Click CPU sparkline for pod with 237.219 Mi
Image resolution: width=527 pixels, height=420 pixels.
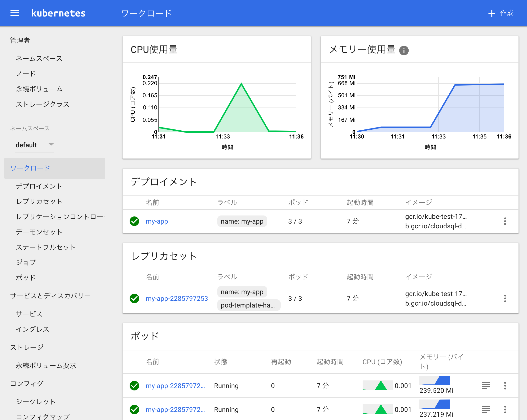coord(377,409)
